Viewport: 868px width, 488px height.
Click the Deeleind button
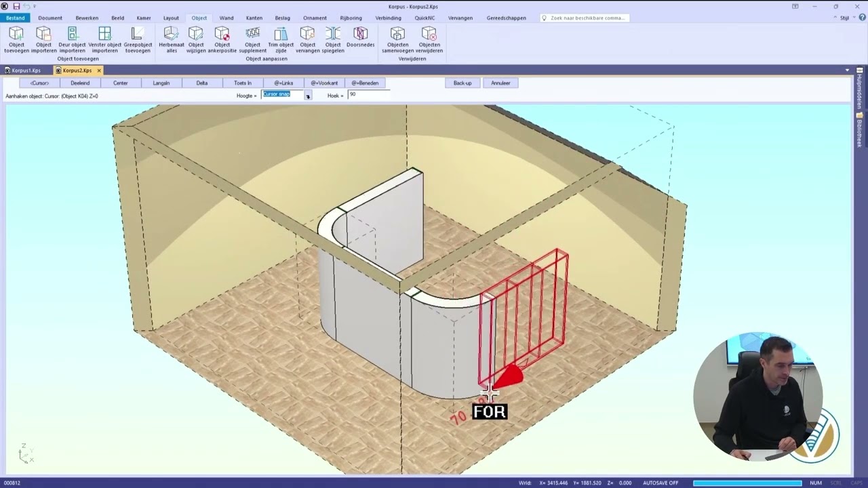(80, 83)
